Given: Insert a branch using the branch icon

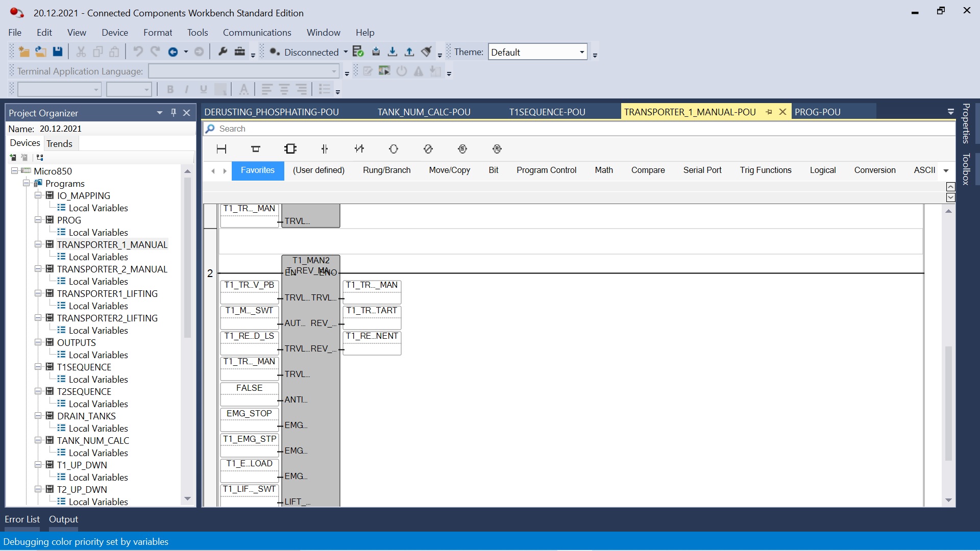Looking at the screenshot, I should 256,149.
